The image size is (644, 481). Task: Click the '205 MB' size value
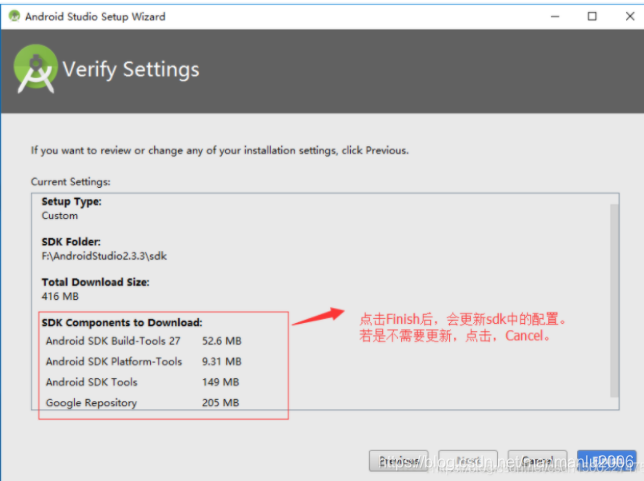(221, 403)
